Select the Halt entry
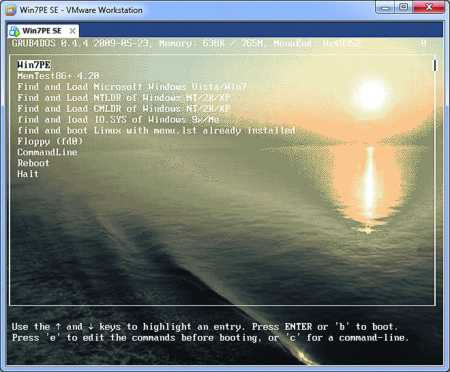Viewport: 450px width, 372px height. [28, 174]
